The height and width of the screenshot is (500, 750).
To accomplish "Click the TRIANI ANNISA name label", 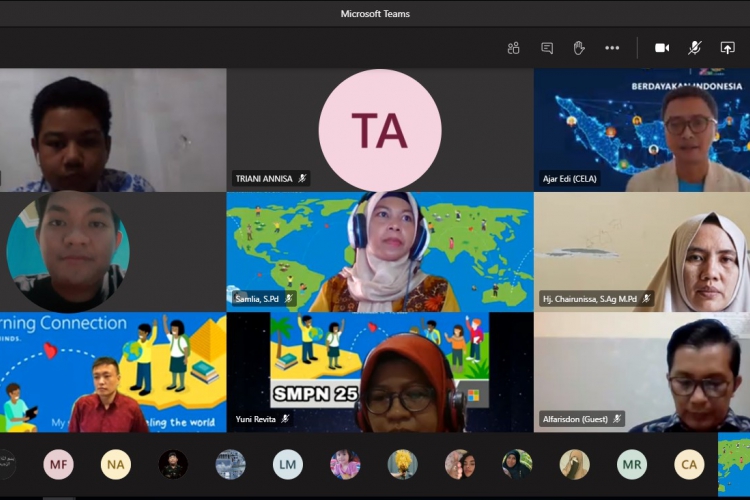I will pos(264,178).
